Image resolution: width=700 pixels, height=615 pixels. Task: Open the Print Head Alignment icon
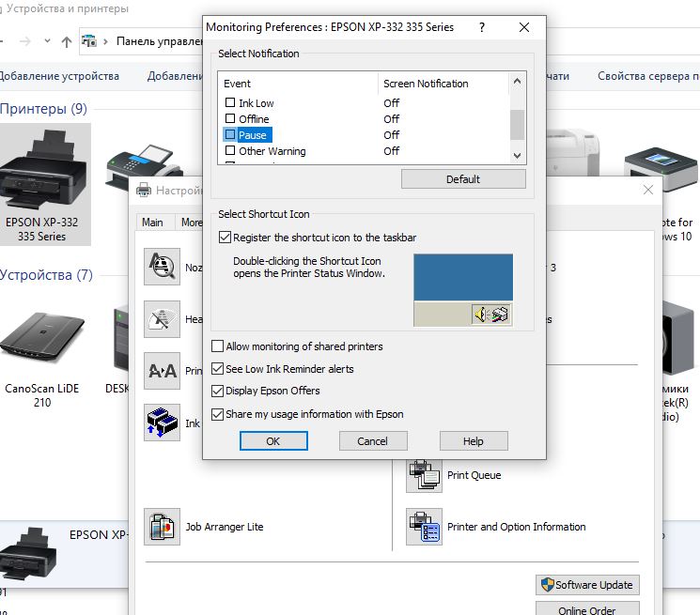pyautogui.click(x=162, y=371)
